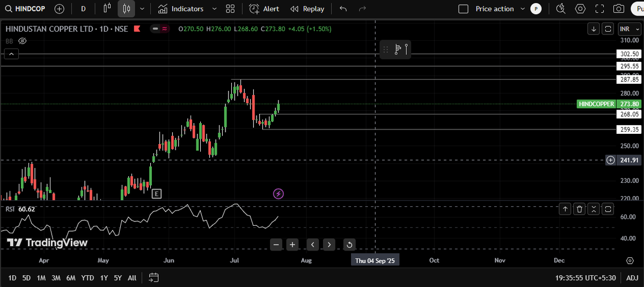Open quick search lightning icon
The image size is (644, 287).
coord(561,9)
